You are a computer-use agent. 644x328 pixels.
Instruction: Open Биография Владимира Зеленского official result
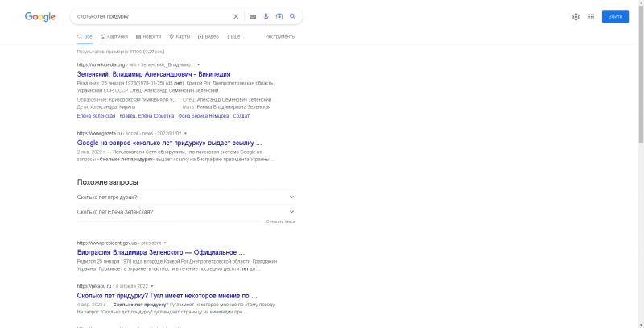coord(160,252)
